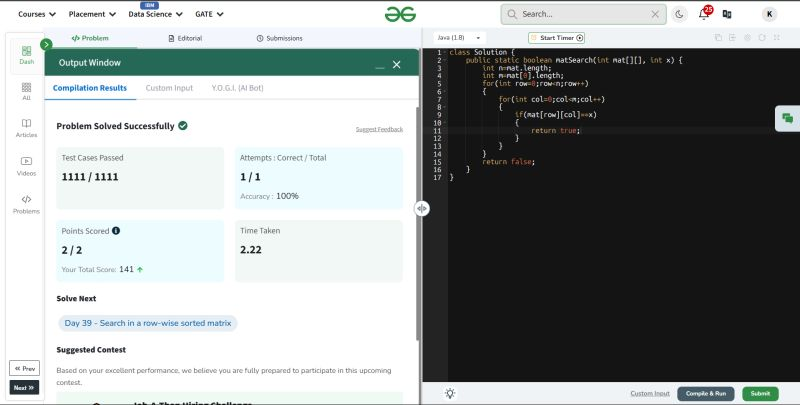Click the Submit button
The image size is (800, 405).
tap(760, 394)
